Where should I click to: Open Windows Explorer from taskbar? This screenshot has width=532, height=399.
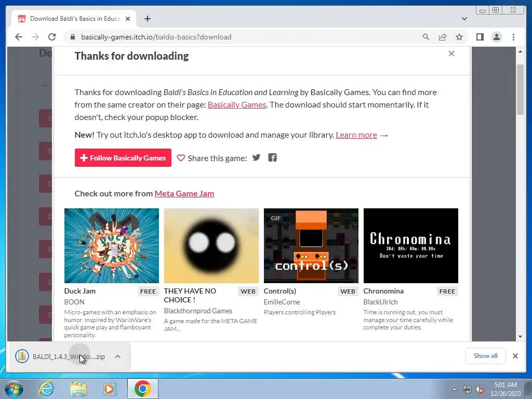[78, 389]
